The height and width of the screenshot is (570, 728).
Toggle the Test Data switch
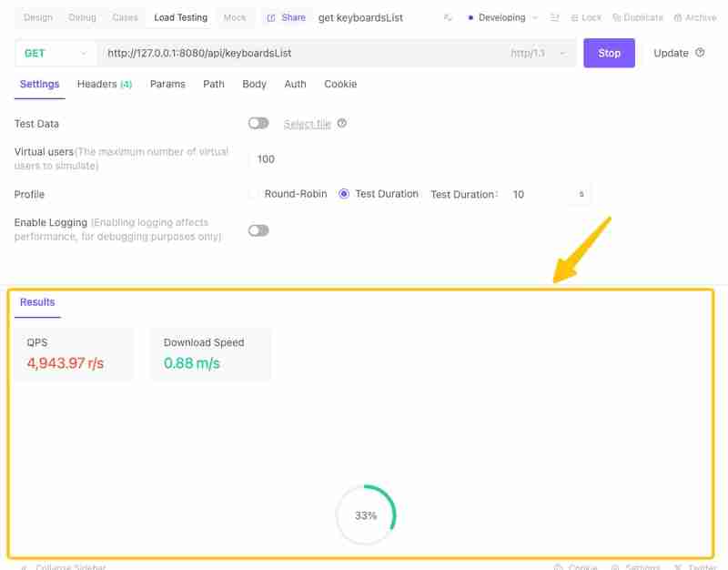click(258, 123)
